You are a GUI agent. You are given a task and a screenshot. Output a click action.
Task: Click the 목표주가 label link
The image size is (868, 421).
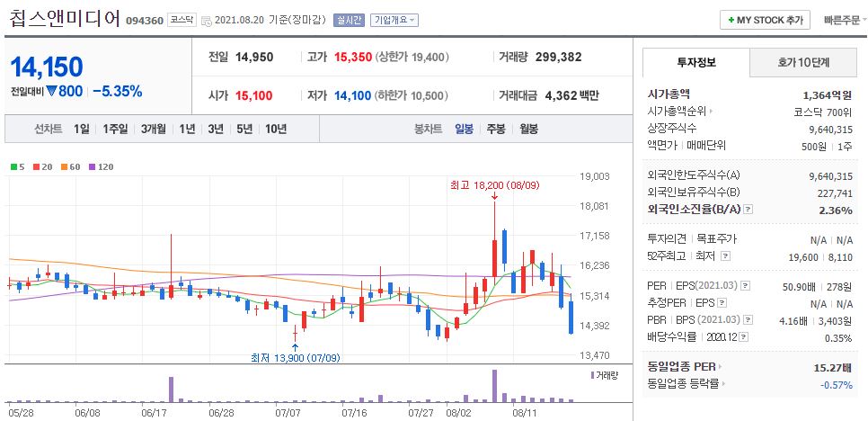[x=717, y=239]
